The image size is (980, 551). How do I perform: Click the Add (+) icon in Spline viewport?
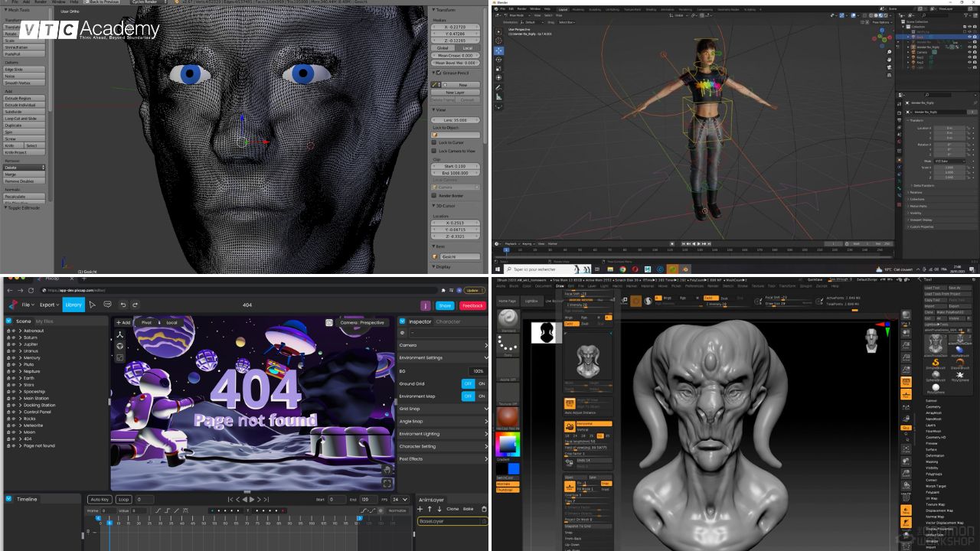[119, 322]
